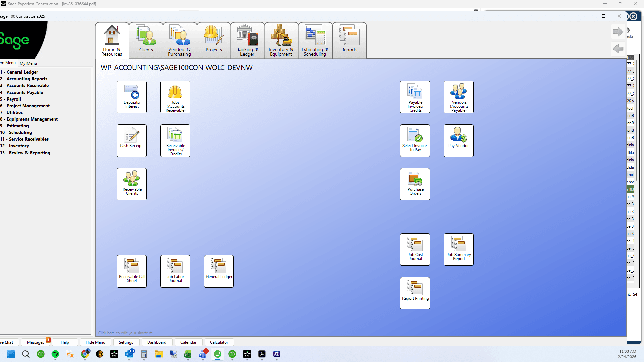Open the Pay Vendors shortcut

coord(459,140)
